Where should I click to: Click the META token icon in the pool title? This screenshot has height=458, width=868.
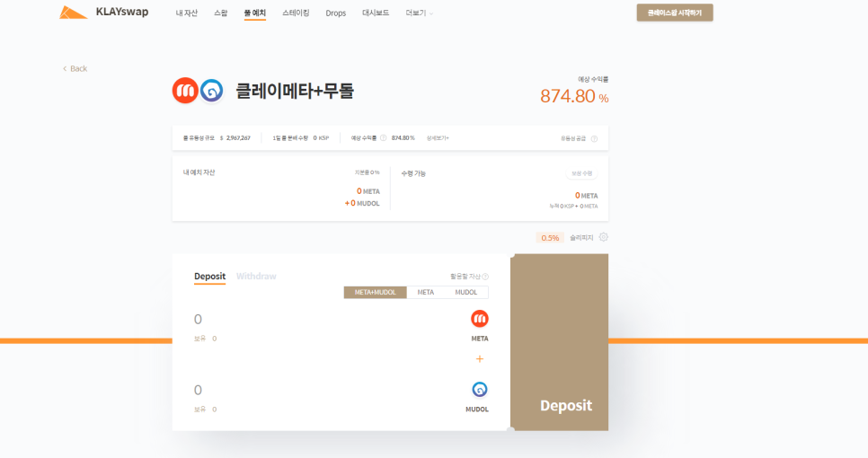click(x=185, y=91)
